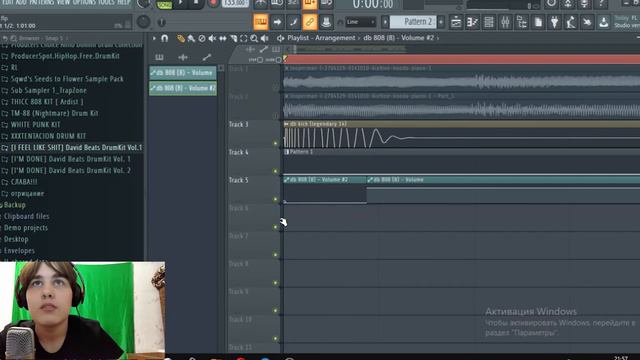The image size is (640, 360).
Task: Open WHITE PUNK KIT folder in Browser
Action: coord(35,124)
